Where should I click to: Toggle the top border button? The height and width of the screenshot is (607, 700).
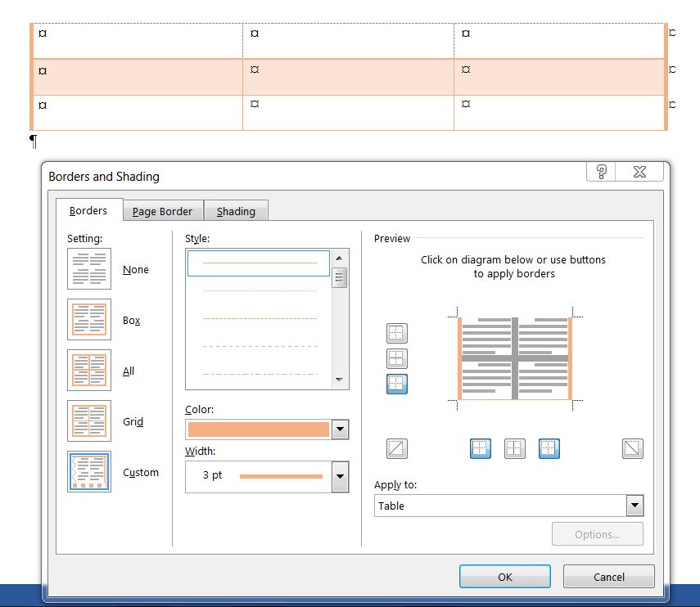tap(396, 333)
